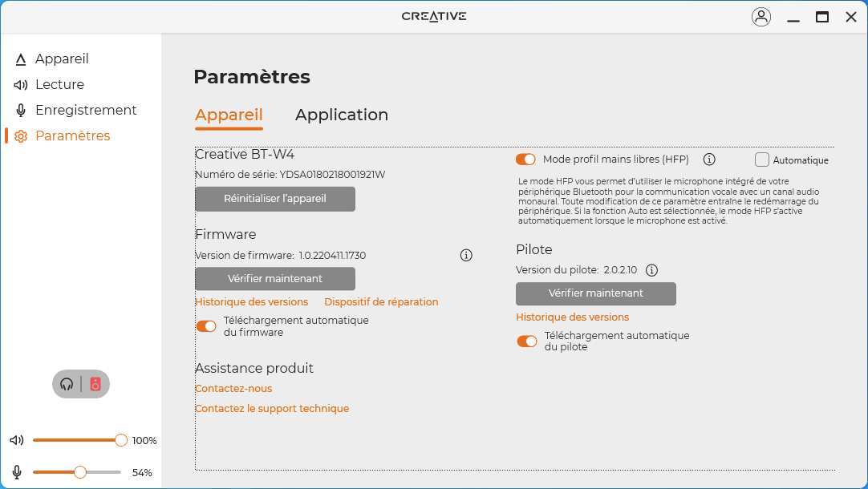
Task: Click the Lecture speaker icon in sidebar
Action: pos(21,85)
